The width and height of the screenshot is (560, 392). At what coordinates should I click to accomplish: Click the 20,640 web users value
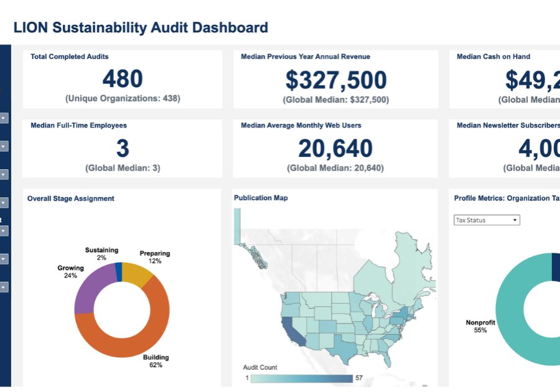point(335,149)
